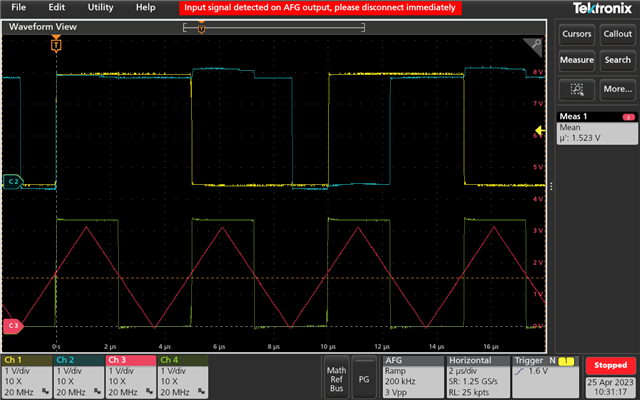Select the Ch 1 channel badge
The image size is (640, 400).
click(27, 377)
